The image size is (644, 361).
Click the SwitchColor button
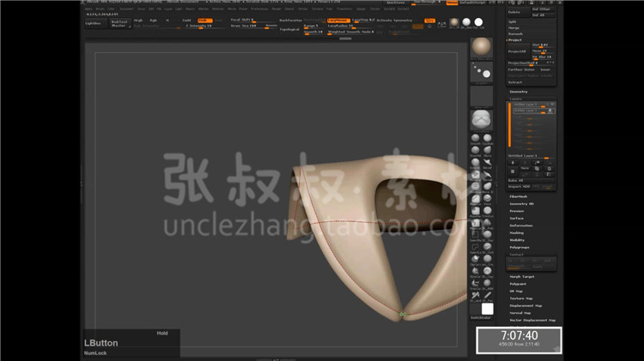(482, 318)
